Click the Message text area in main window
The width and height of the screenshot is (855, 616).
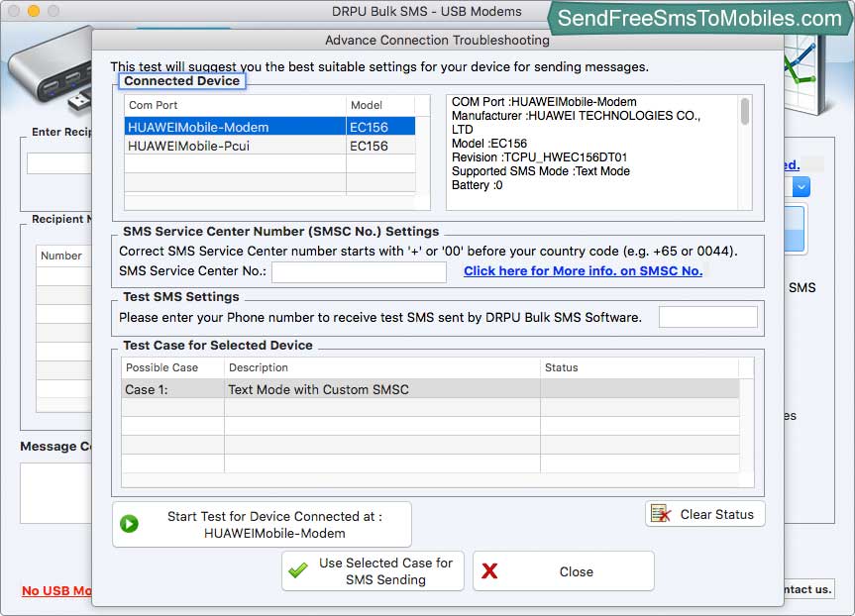[x=55, y=493]
